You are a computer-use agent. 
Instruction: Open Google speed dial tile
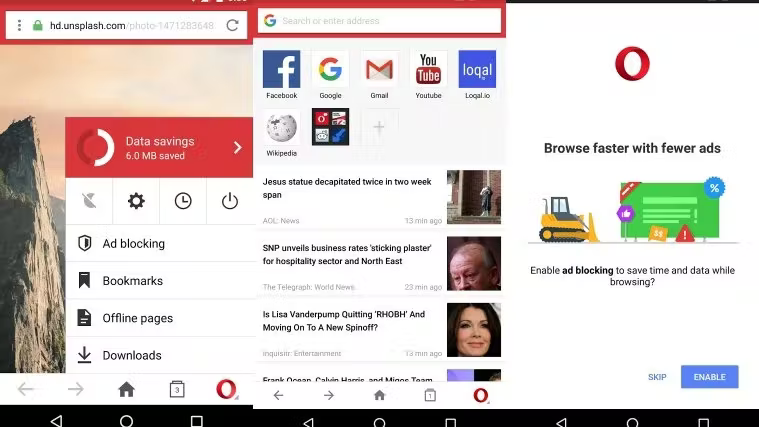pyautogui.click(x=331, y=75)
